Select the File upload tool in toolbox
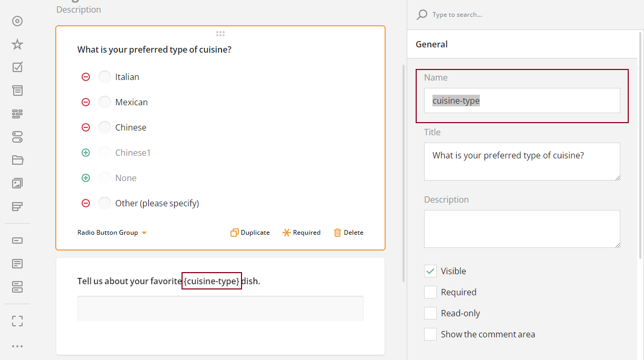Image resolution: width=644 pixels, height=360 pixels. coord(17,159)
